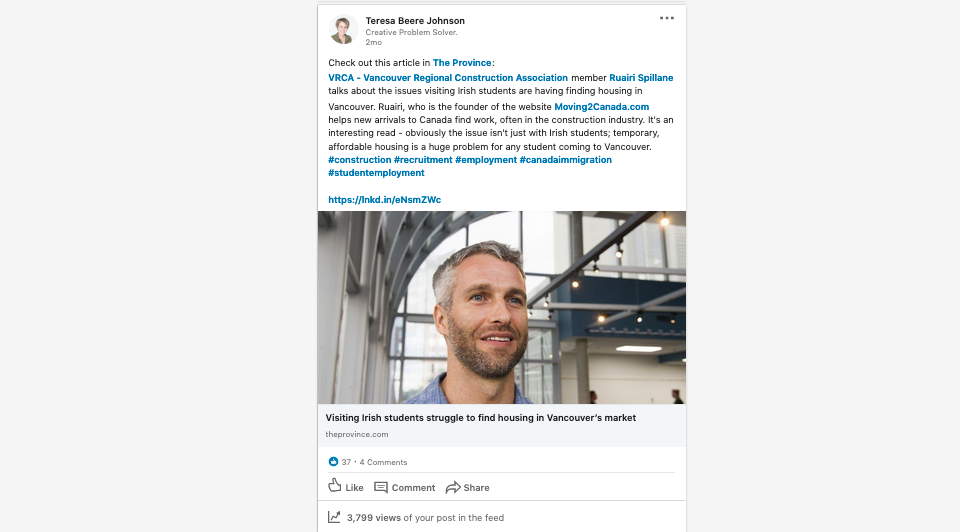The image size is (960, 532).
Task: Open VRCA - Vancouver Regional Construction Association link
Action: 448,78
